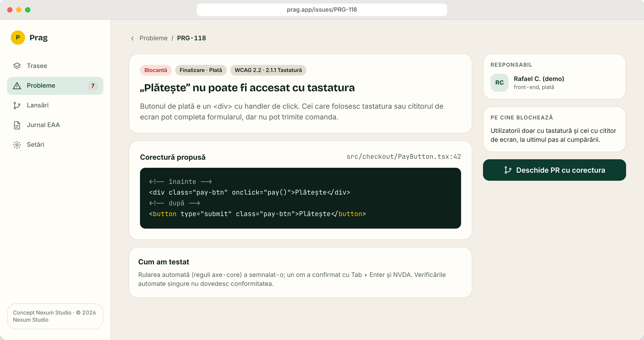
Task: Click the Lansări git branch icon
Action: [17, 105]
